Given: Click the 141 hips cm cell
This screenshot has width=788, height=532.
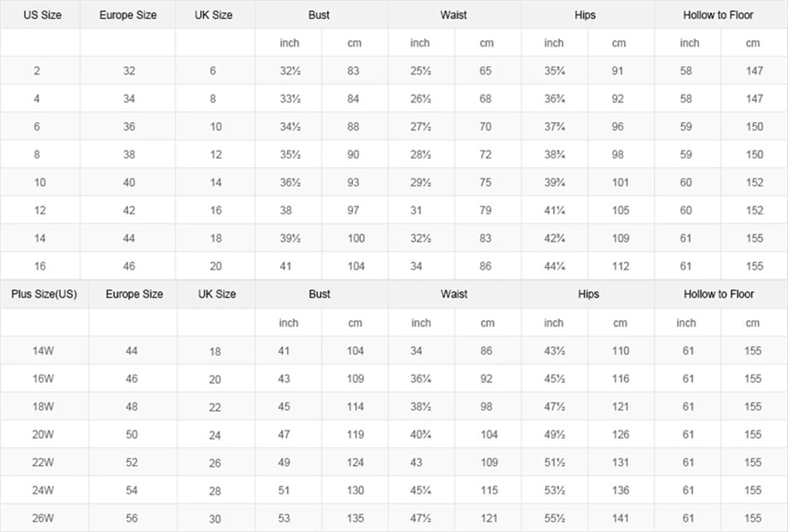Looking at the screenshot, I should [x=620, y=518].
